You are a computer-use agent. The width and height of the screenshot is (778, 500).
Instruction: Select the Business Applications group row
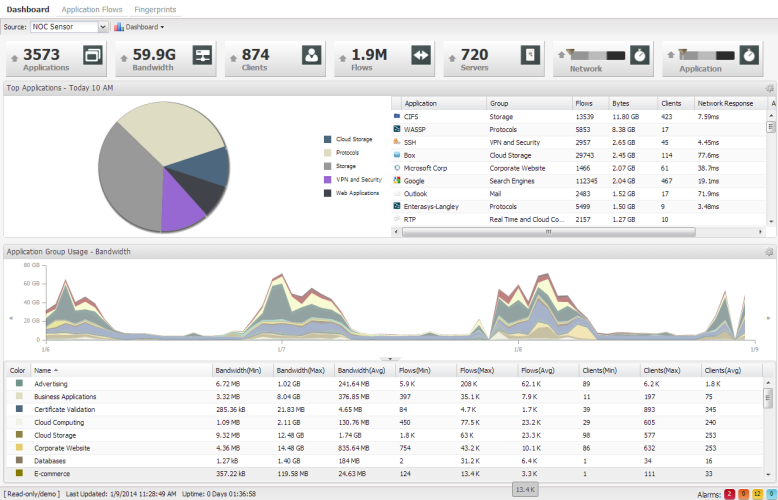[384, 396]
